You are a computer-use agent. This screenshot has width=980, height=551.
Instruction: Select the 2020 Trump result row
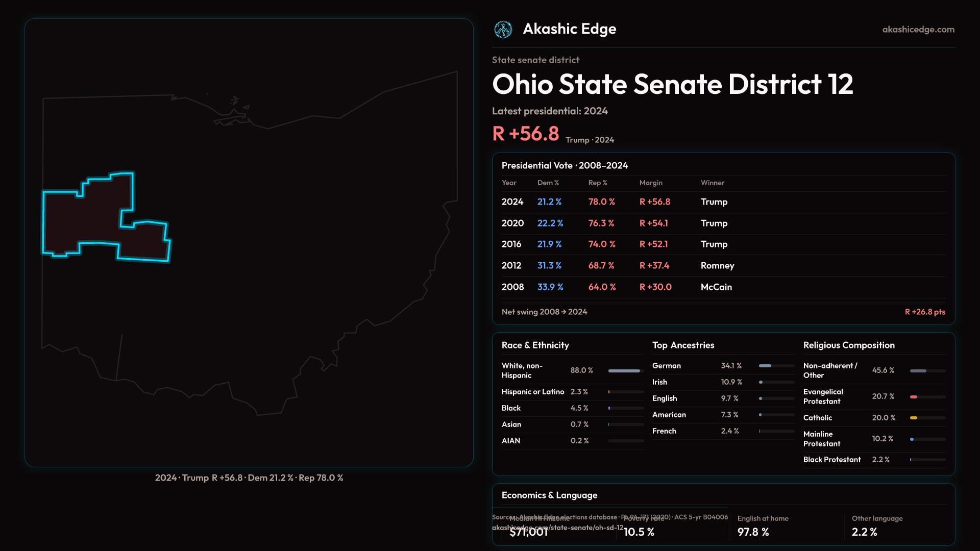pyautogui.click(x=723, y=223)
